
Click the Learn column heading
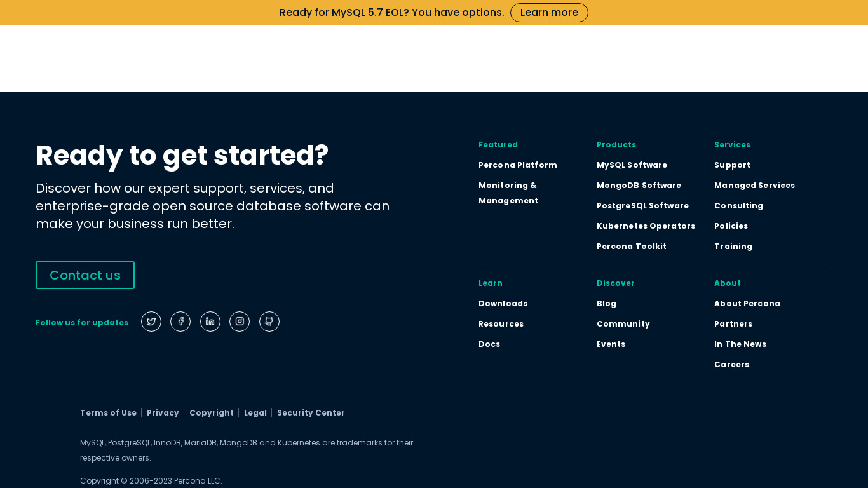tap(491, 283)
